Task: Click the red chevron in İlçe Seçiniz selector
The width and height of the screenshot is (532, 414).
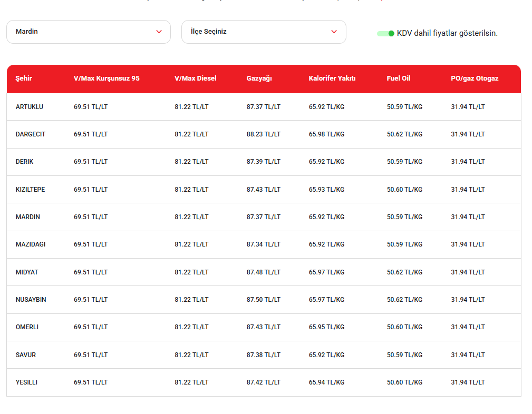Action: tap(334, 32)
